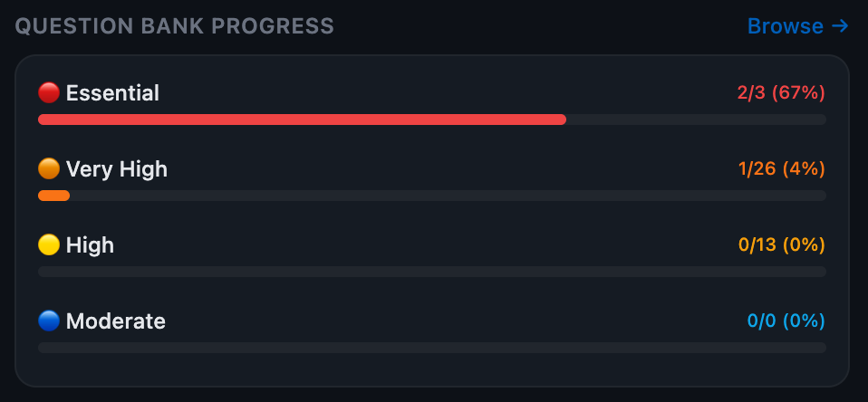Select the Essential category label

pyautogui.click(x=112, y=92)
